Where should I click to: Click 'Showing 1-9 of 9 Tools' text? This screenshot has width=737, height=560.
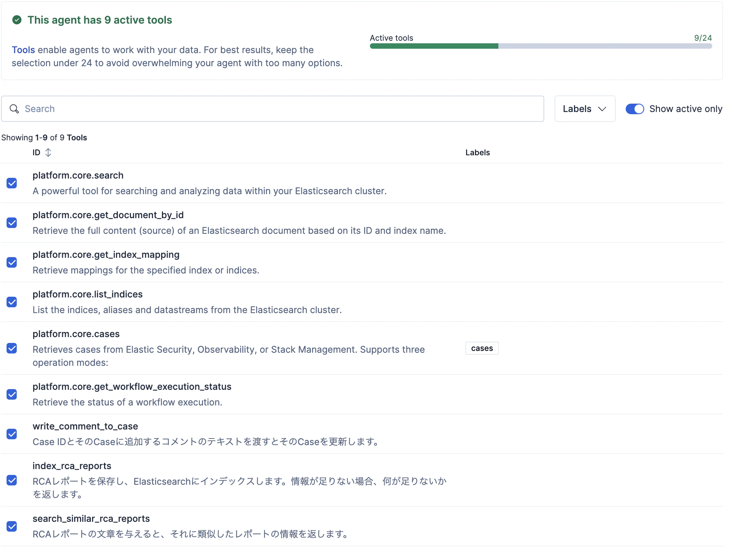(x=44, y=137)
